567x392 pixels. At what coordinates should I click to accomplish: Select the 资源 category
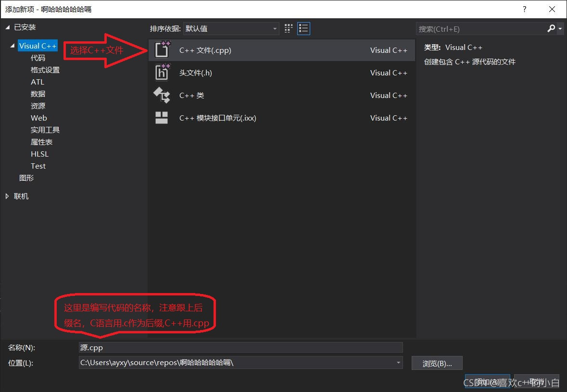[38, 106]
